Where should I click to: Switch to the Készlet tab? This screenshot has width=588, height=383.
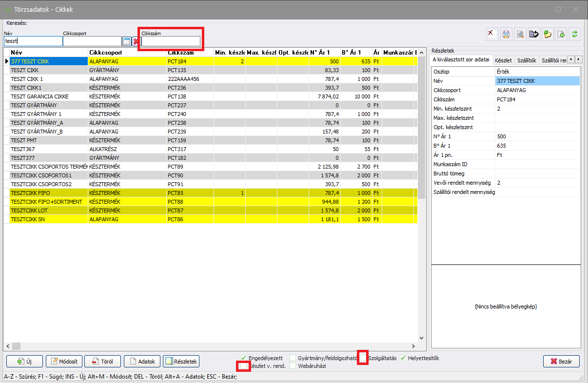tap(503, 60)
